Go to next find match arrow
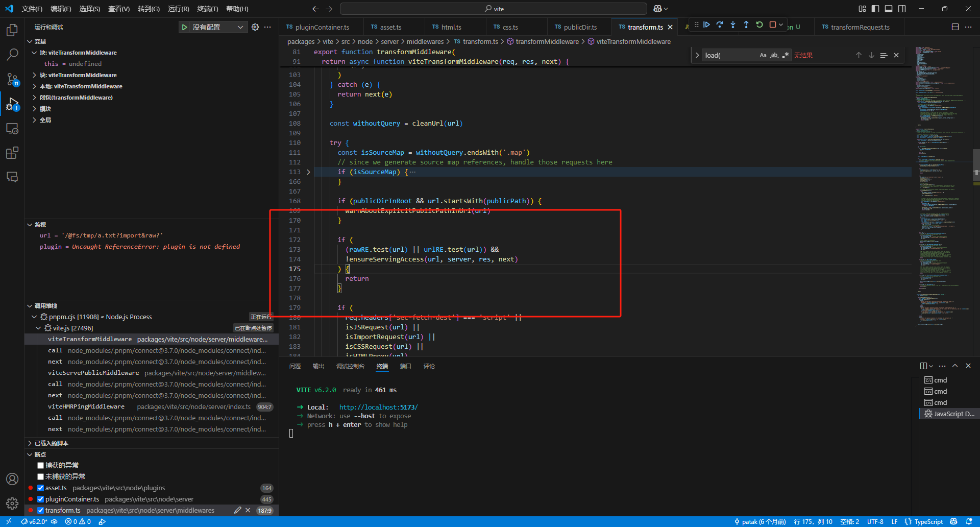The height and width of the screenshot is (527, 980). point(871,55)
